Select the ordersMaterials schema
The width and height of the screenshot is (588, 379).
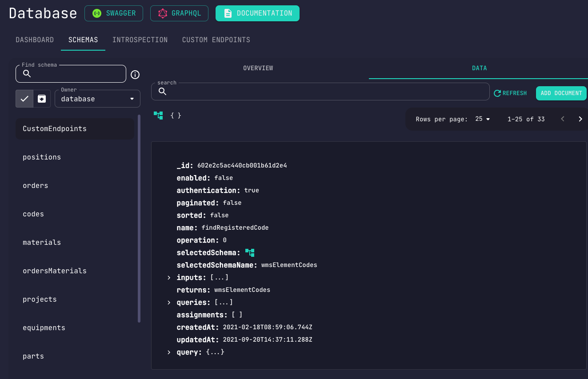(75, 271)
